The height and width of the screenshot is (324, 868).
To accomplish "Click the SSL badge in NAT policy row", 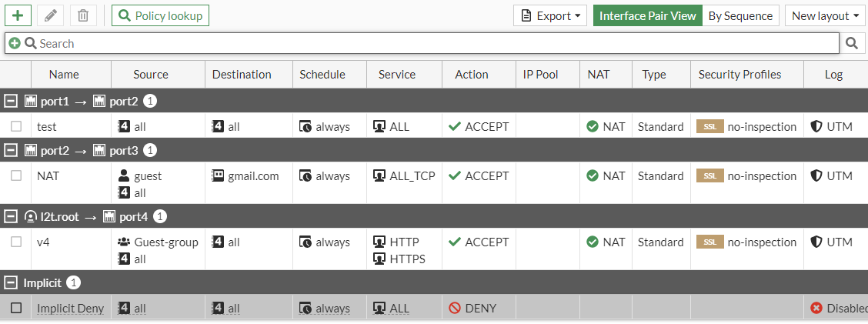I will coord(709,175).
